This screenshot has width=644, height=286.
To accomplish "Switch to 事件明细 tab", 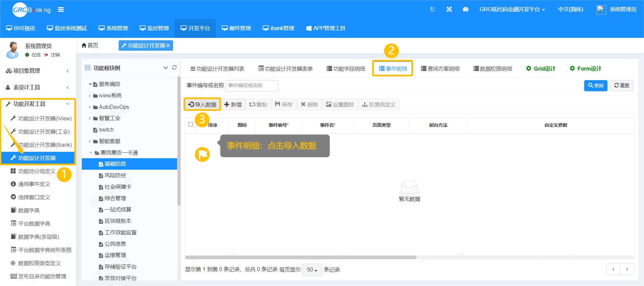I will tap(393, 69).
